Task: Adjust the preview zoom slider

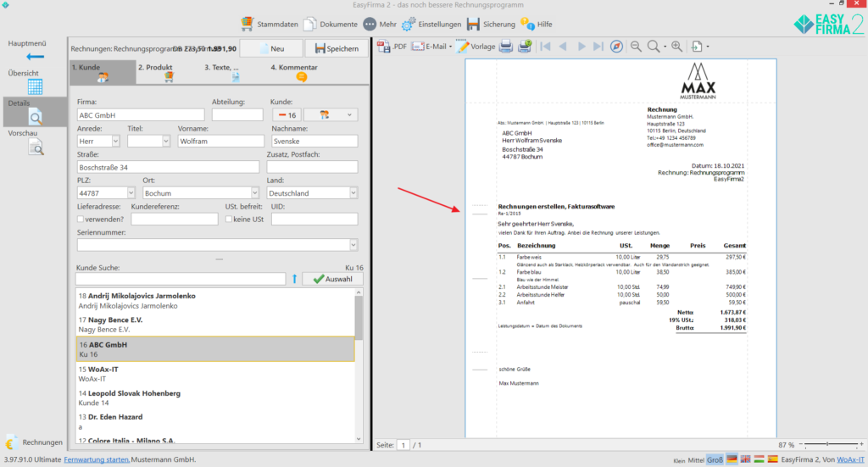Action: pyautogui.click(x=826, y=445)
